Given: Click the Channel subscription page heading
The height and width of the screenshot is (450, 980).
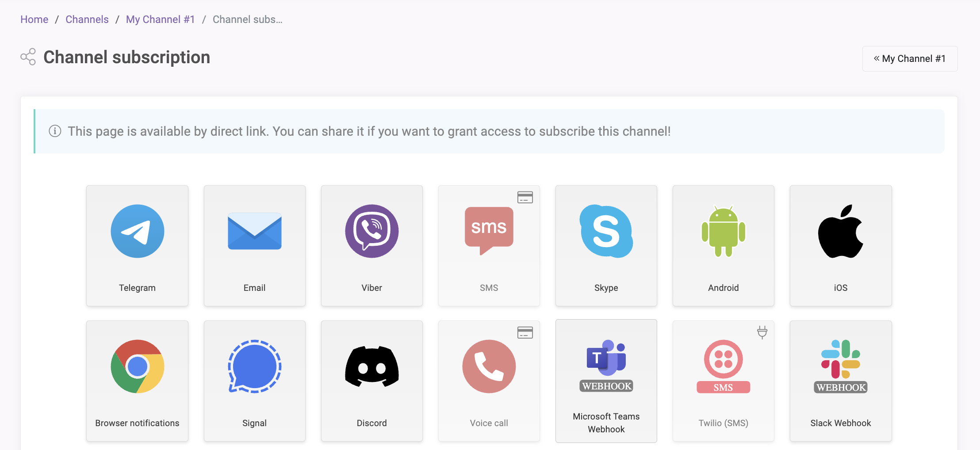Looking at the screenshot, I should [x=126, y=57].
